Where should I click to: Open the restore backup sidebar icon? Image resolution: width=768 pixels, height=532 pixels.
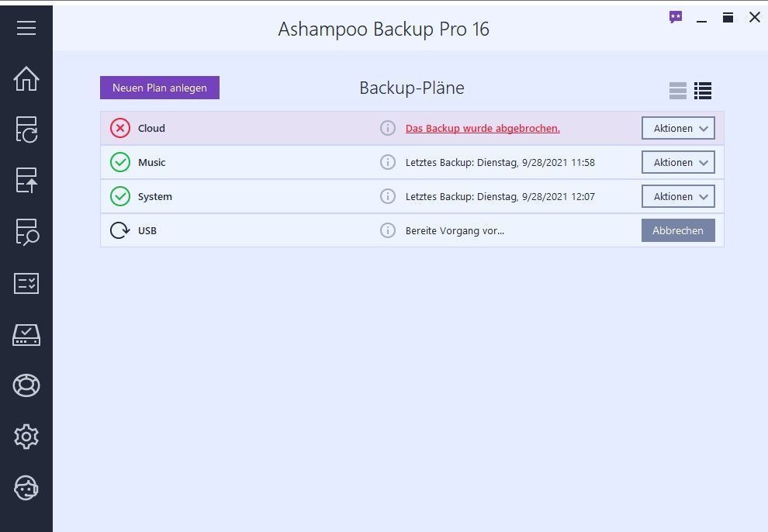click(26, 181)
